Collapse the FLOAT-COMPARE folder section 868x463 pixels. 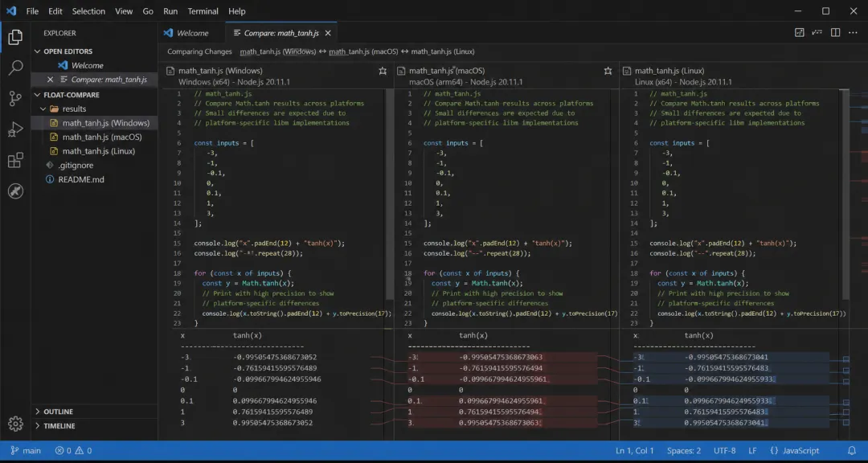click(38, 95)
